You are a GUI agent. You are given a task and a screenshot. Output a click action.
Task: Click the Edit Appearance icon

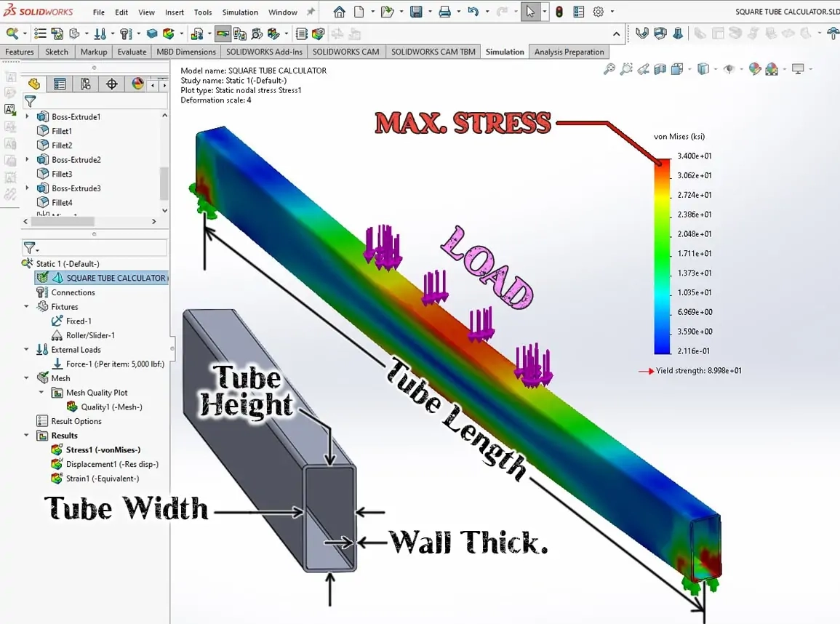(755, 69)
